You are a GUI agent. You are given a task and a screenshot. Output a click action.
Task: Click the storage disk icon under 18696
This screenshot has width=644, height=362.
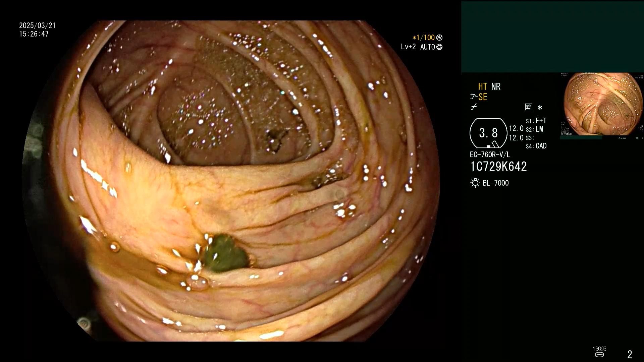coord(599,355)
